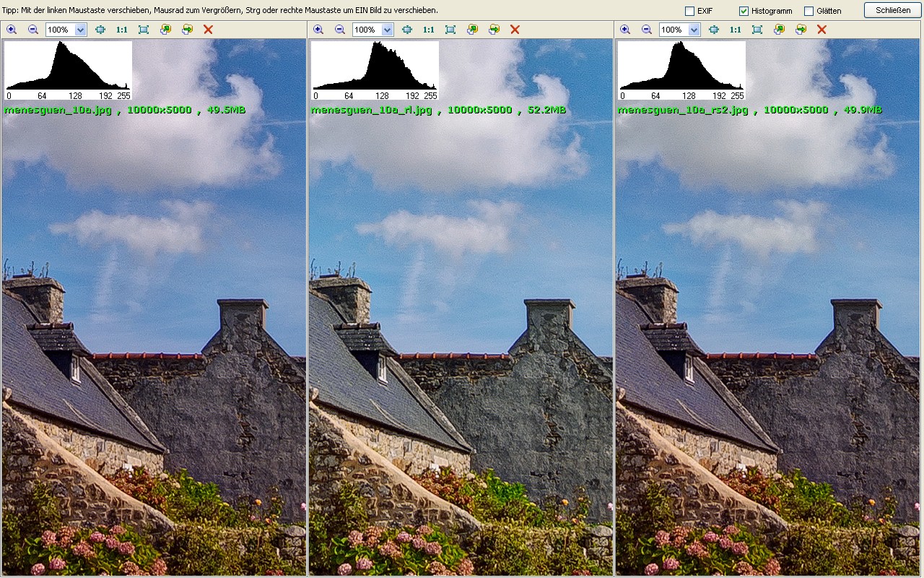Uncheck the Histogramm checkbox
This screenshot has width=924, height=578.
click(x=744, y=11)
